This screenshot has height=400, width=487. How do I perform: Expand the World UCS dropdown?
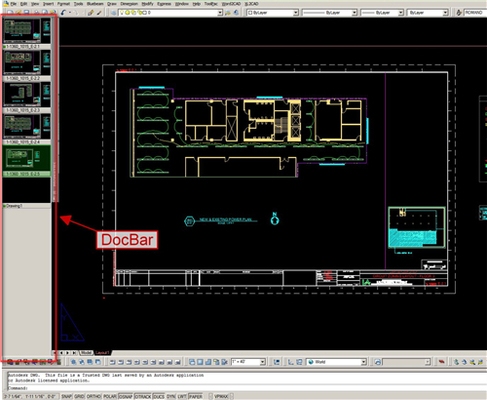pyautogui.click(x=364, y=362)
